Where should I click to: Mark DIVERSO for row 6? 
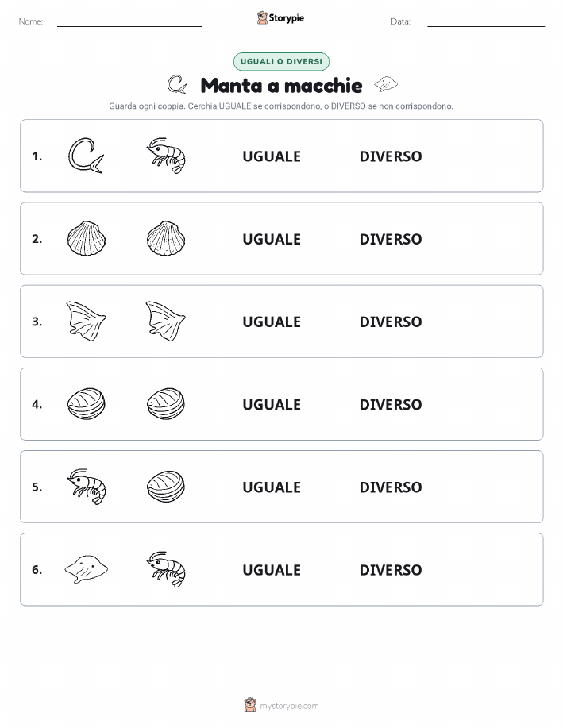[x=391, y=570]
